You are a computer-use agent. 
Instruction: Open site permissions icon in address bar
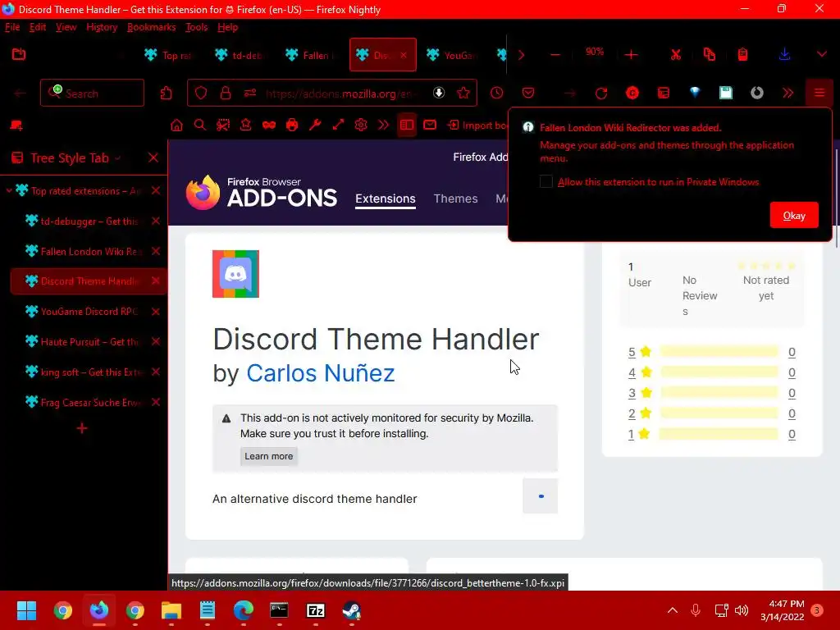[249, 94]
